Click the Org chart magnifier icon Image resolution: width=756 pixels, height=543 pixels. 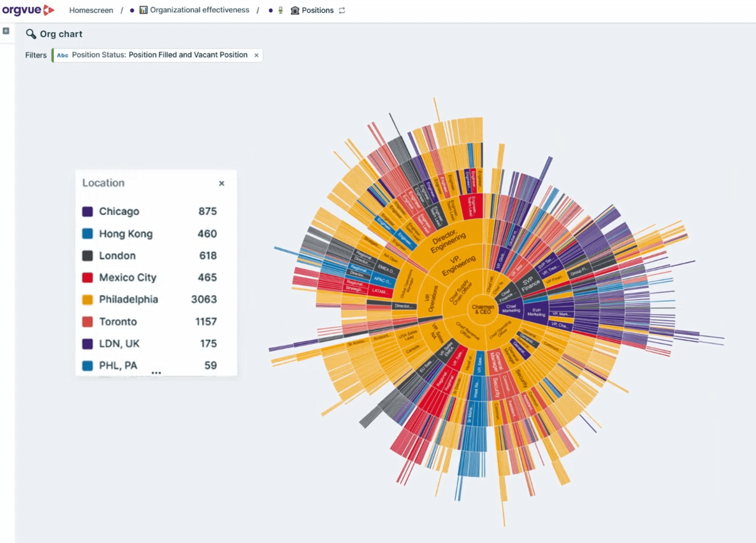31,34
